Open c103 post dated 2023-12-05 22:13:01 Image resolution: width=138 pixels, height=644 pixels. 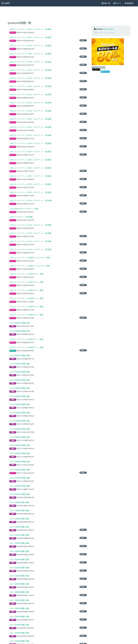20,323
